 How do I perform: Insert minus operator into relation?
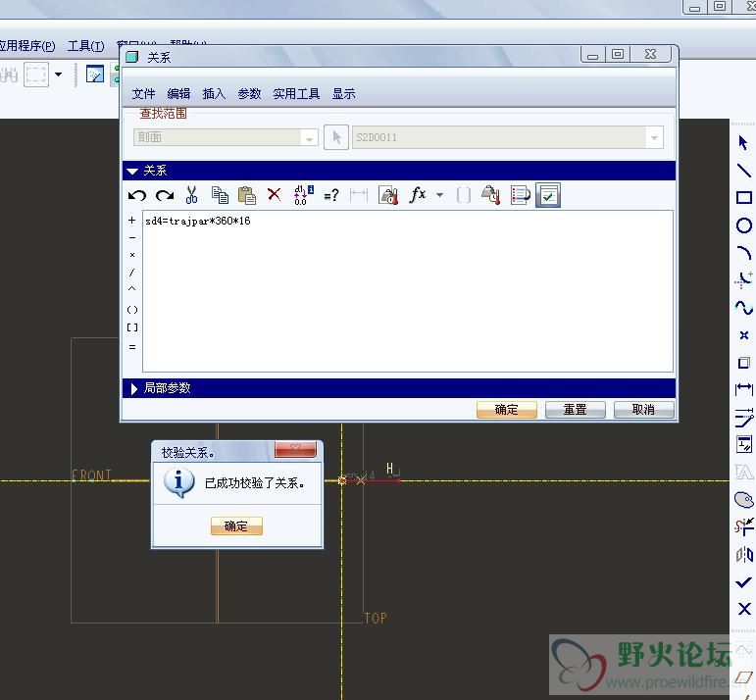(132, 237)
